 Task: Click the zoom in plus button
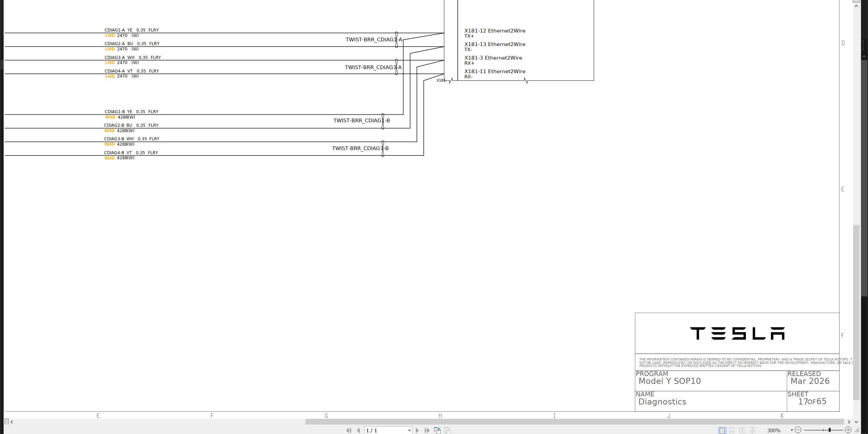848,430
